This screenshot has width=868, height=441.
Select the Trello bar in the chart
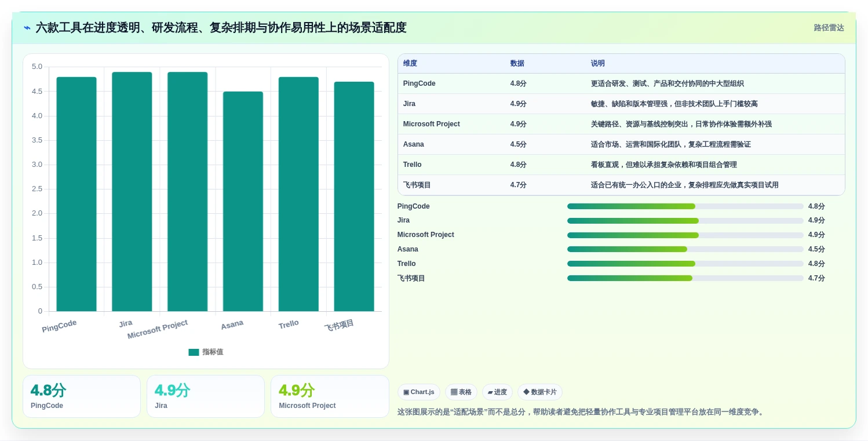coord(298,194)
